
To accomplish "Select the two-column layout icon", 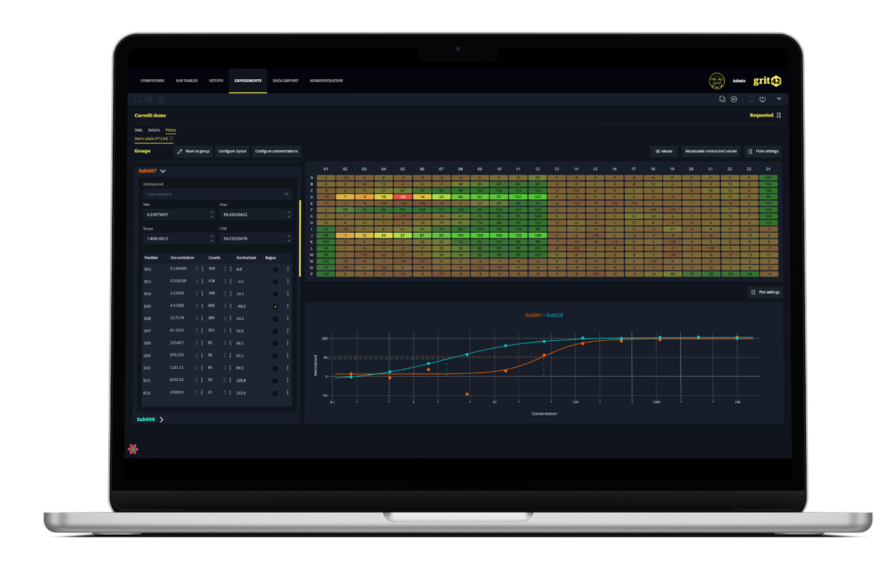I will pyautogui.click(x=149, y=99).
